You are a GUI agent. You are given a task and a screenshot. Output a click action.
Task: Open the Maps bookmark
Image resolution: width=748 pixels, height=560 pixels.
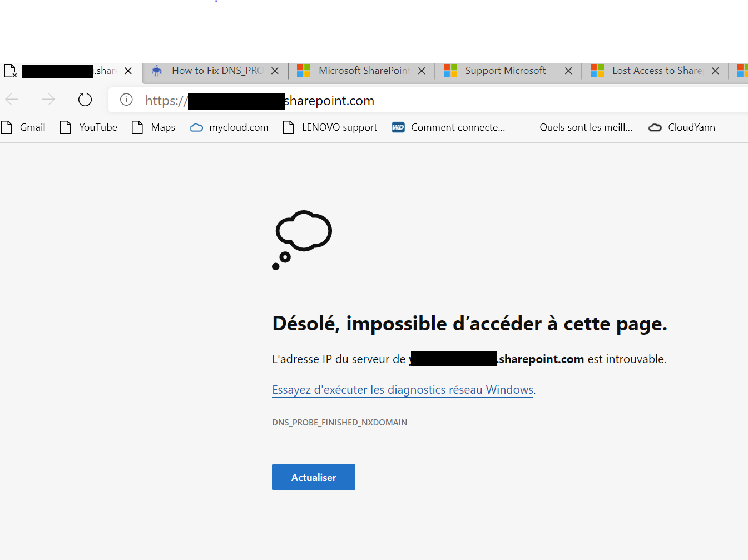153,127
